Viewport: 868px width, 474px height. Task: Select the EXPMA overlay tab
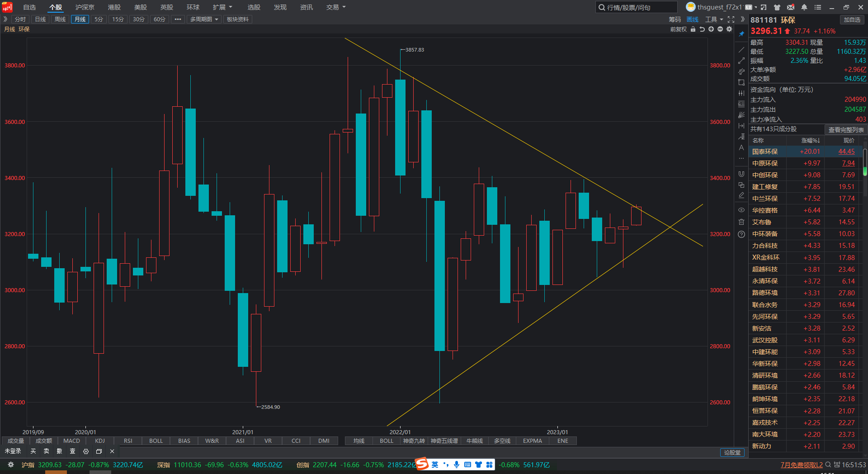[533, 441]
